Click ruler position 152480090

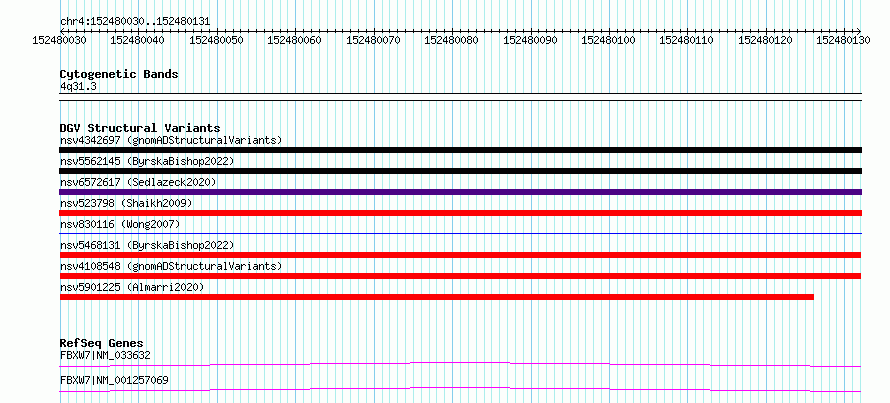[530, 40]
